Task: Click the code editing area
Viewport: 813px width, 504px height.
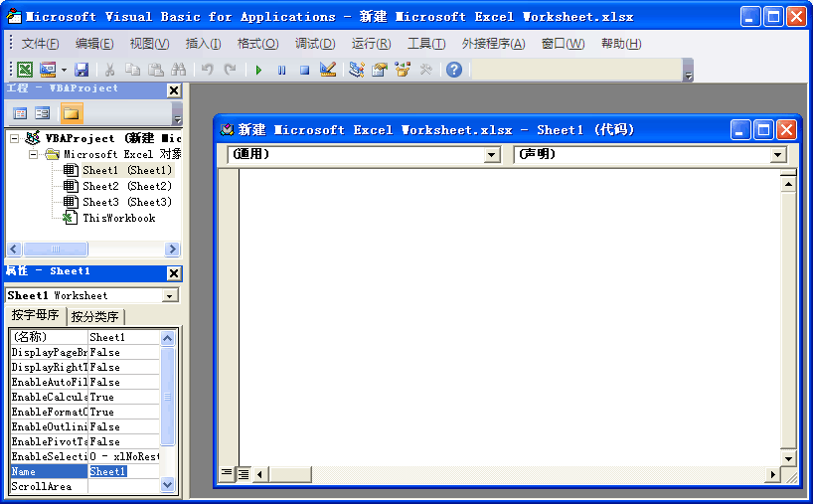Action: pyautogui.click(x=509, y=316)
